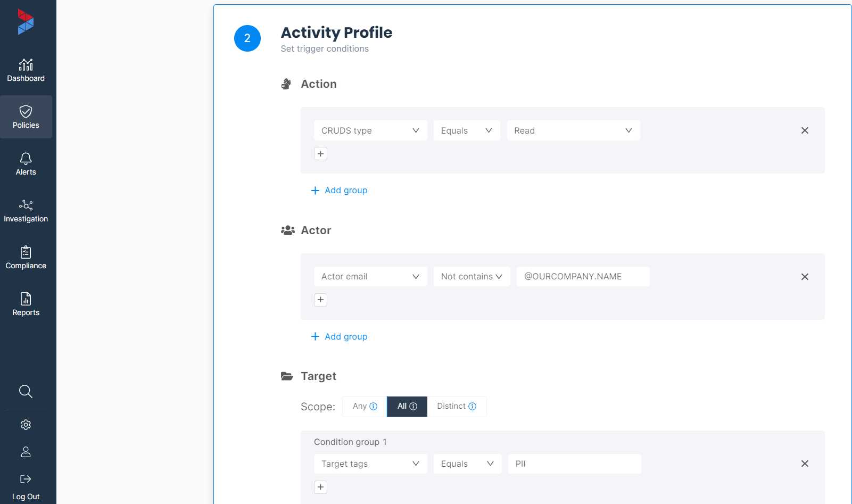Set Target scope to Distinct

(x=457, y=406)
